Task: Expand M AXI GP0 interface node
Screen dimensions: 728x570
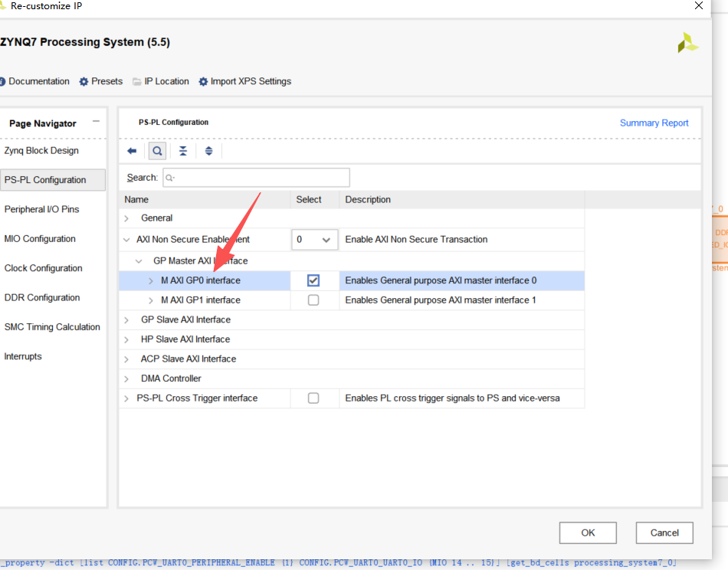Action: click(150, 281)
